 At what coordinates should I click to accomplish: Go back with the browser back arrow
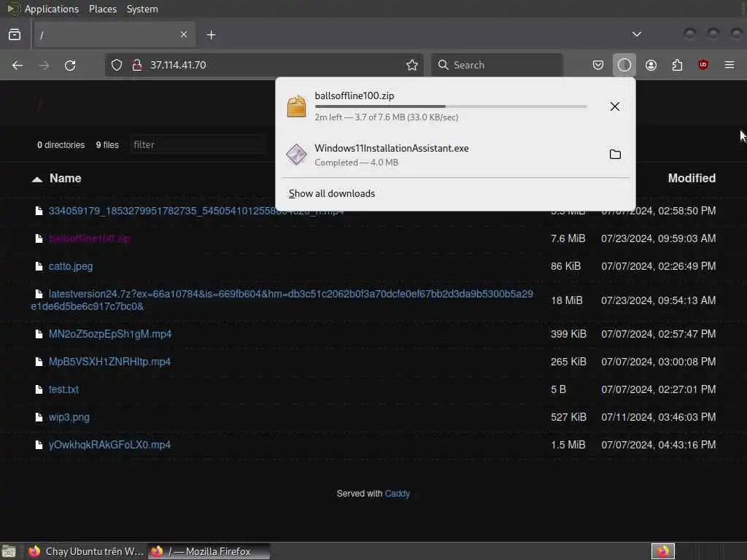pos(18,65)
